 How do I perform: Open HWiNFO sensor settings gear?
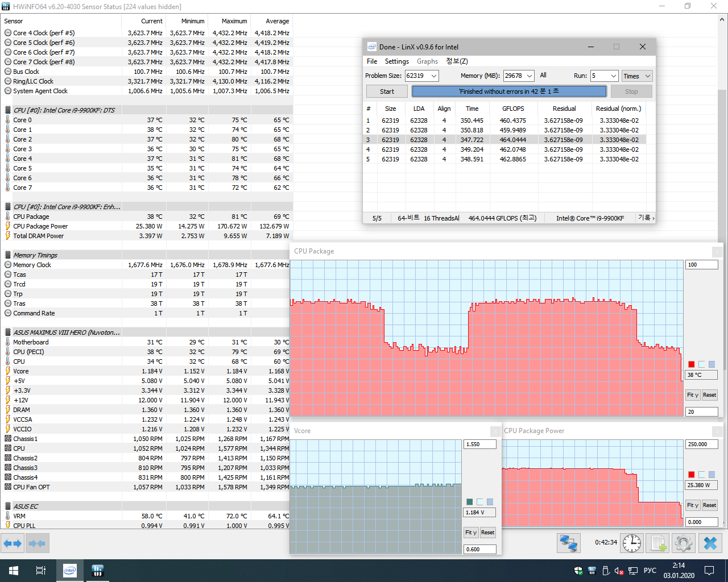684,543
